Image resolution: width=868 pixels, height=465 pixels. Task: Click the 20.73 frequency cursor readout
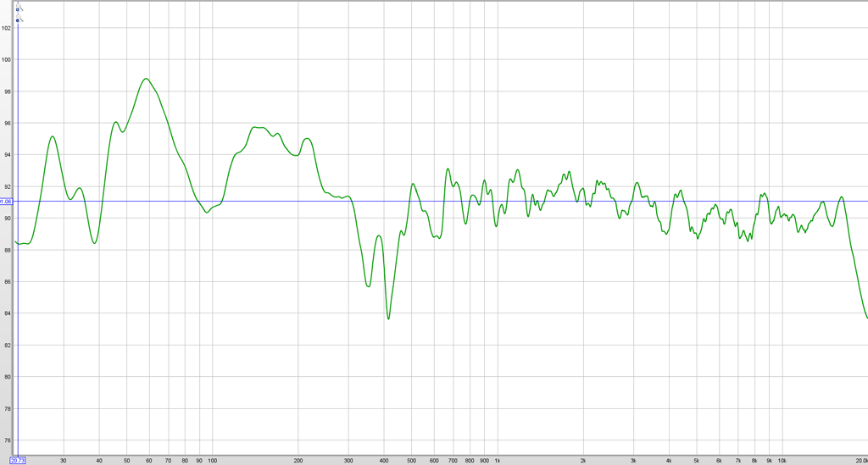pyautogui.click(x=18, y=460)
